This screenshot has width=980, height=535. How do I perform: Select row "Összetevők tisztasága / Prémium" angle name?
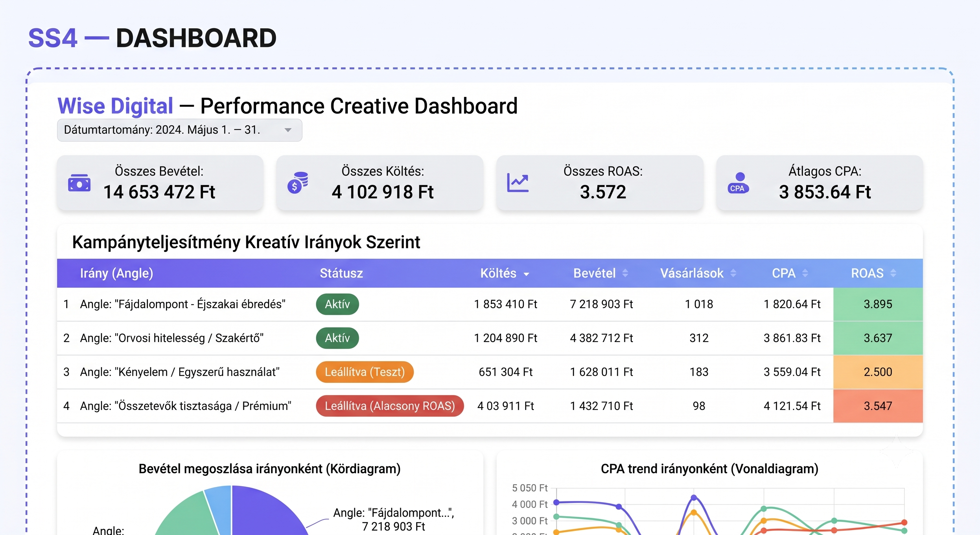tap(185, 406)
